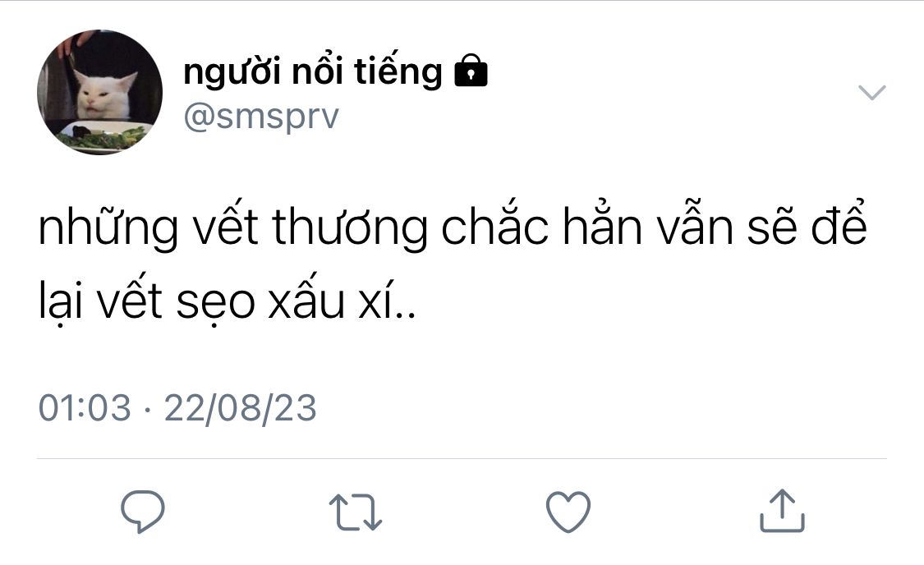Viewport: 924px width, 565px height.
Task: Show more actions with the top-right down arrow
Action: (871, 93)
